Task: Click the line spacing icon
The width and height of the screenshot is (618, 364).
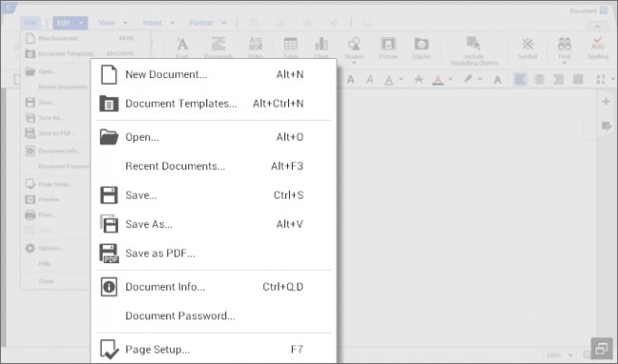Action: point(600,79)
